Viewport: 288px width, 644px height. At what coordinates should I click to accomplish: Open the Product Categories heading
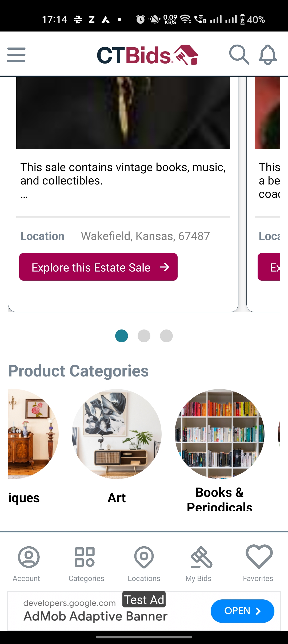(78, 371)
